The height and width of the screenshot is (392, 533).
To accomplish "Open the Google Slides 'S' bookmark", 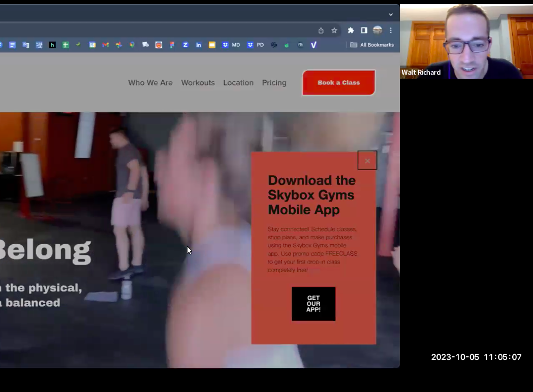I will pos(92,45).
